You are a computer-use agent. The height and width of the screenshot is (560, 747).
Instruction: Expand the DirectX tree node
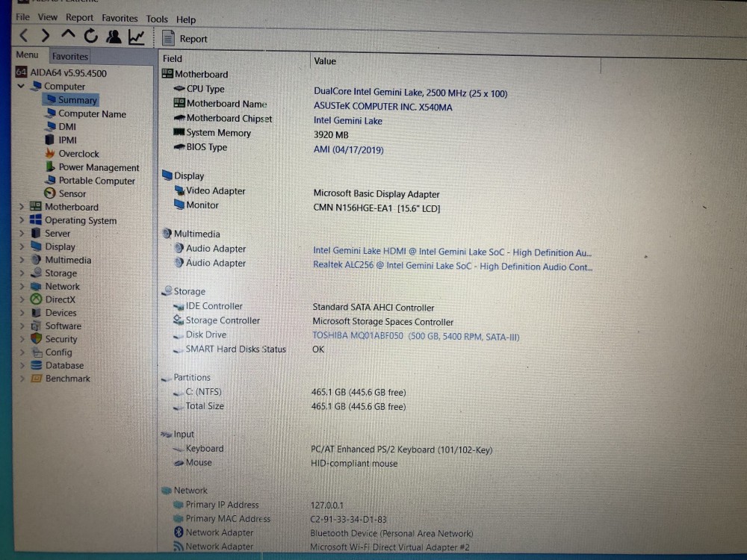pos(21,299)
